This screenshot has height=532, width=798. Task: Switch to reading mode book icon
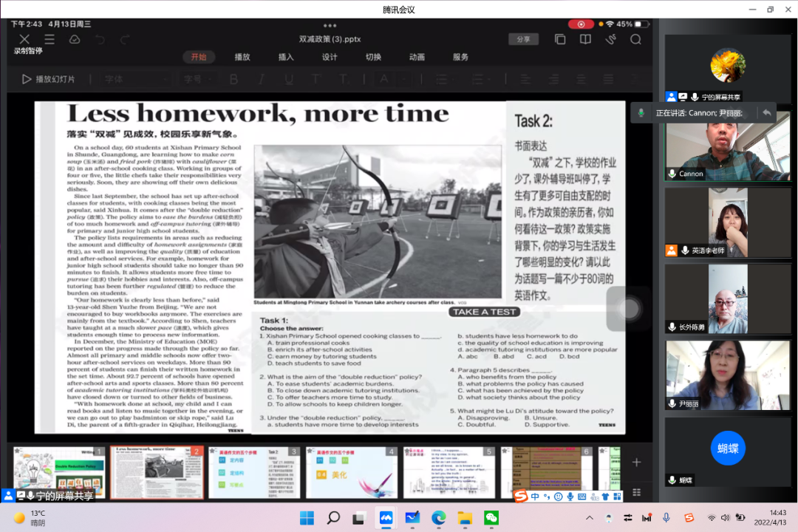pos(585,39)
